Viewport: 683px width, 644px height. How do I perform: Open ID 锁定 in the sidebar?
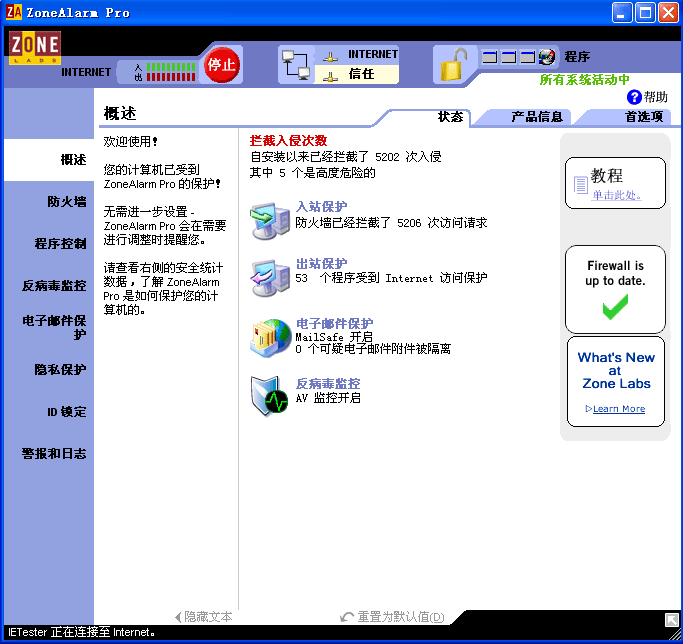(67, 412)
